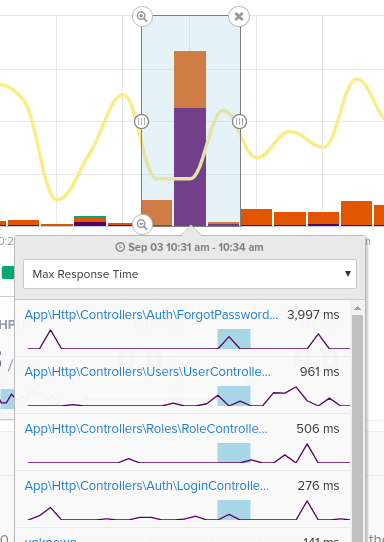Click the tall purple bar segment
This screenshot has width=384, height=542.
pyautogui.click(x=190, y=167)
